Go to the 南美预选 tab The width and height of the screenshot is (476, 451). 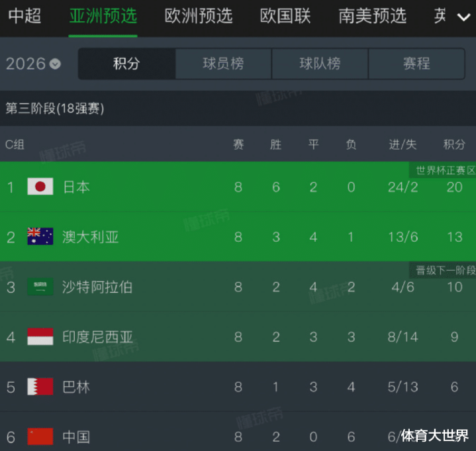tap(373, 16)
